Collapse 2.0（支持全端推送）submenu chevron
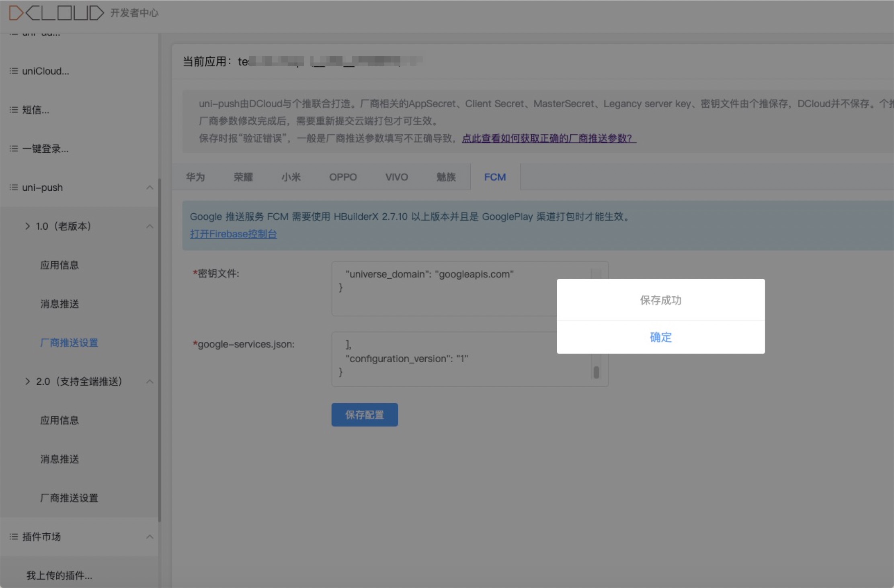 click(150, 382)
